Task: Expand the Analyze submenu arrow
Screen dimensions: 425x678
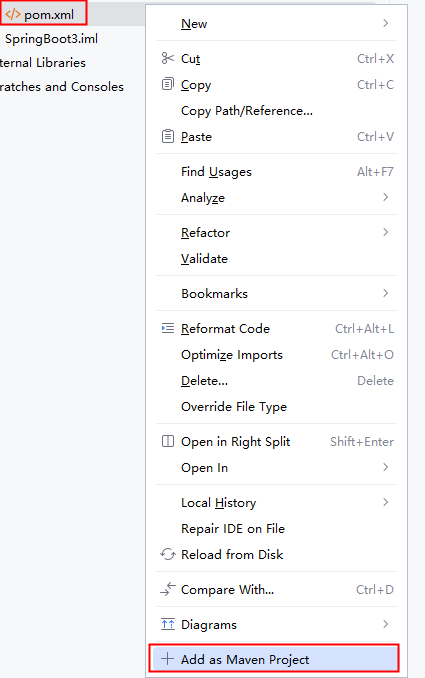Action: tap(386, 198)
